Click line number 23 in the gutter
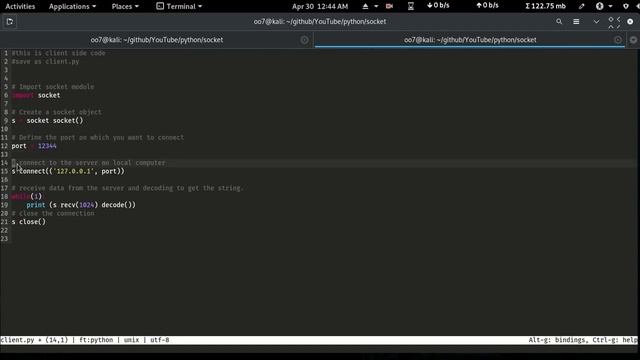This screenshot has width=640, height=360. pyautogui.click(x=4, y=238)
